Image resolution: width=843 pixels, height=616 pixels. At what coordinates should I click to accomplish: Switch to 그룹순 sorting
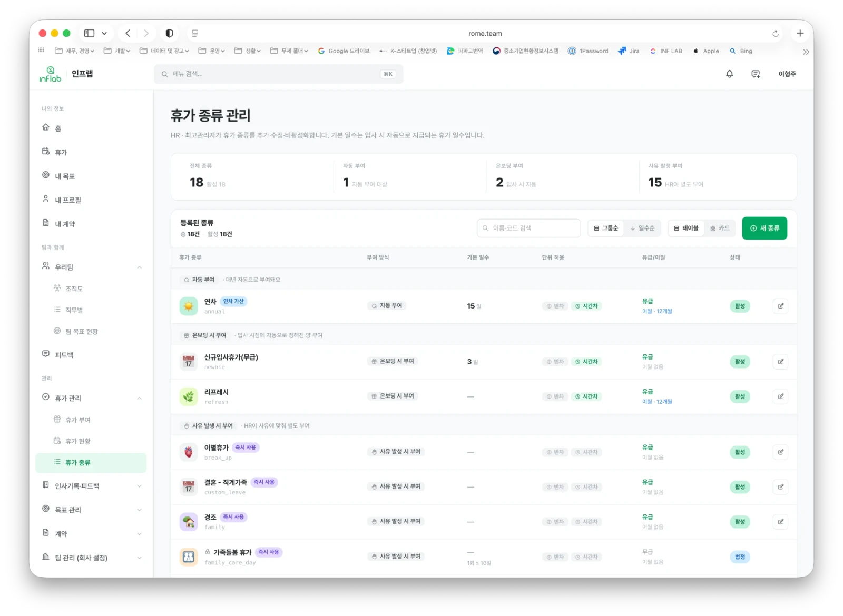pos(606,228)
